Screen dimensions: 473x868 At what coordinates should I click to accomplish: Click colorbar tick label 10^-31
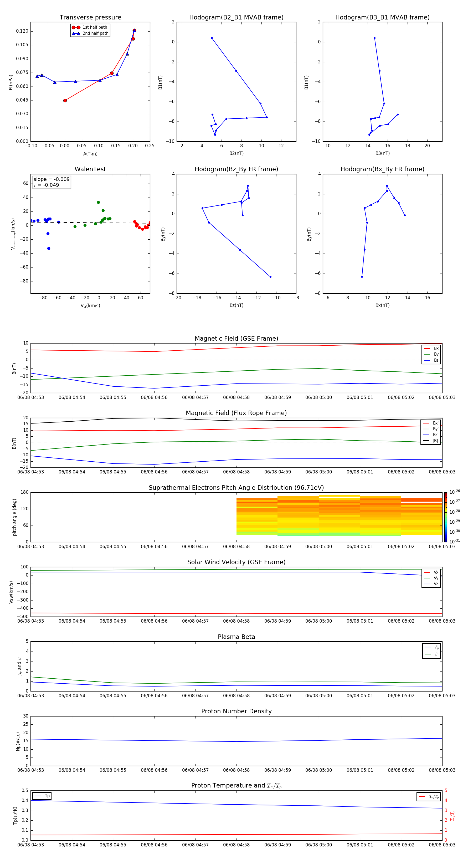(x=455, y=542)
